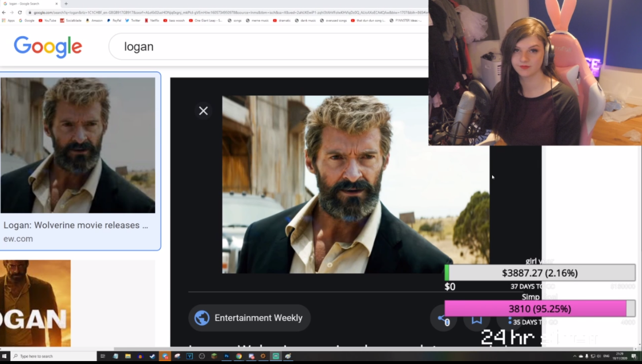Open the 'FINNSTER Ideas' bookmark
Image resolution: width=642 pixels, height=364 pixels.
point(405,21)
